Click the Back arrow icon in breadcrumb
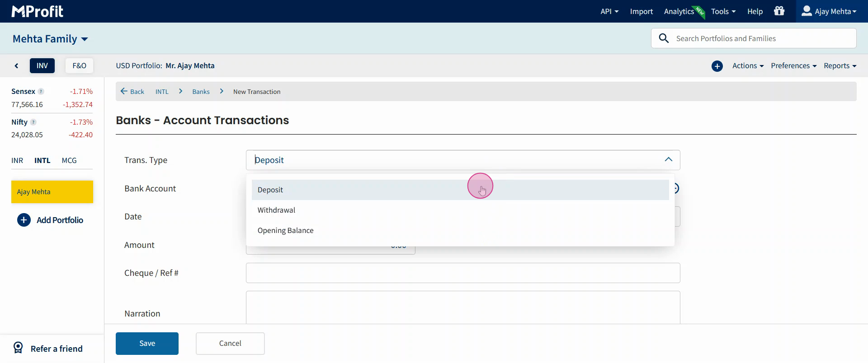 [x=124, y=91]
